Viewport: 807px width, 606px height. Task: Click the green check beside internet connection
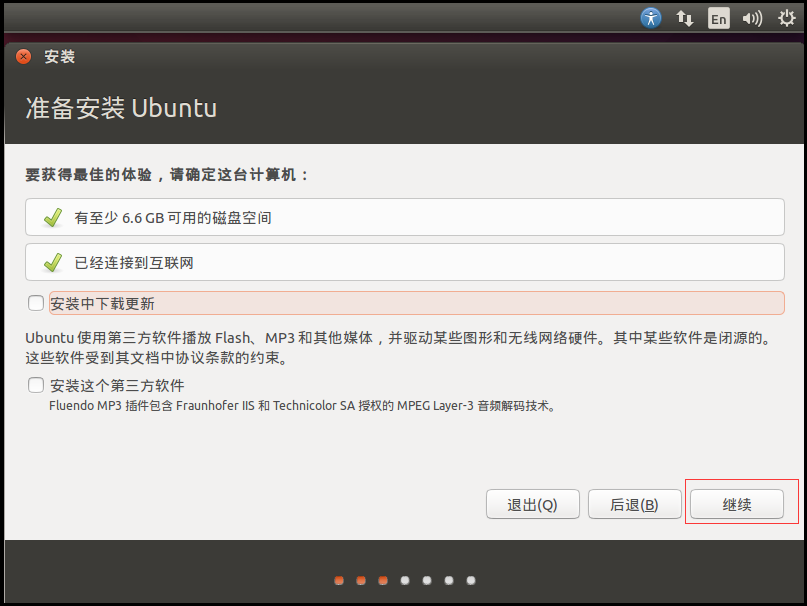(53, 263)
